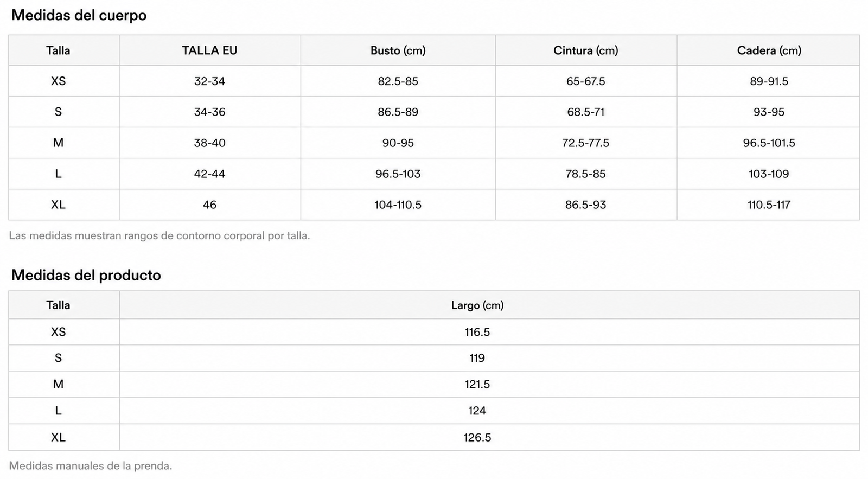Click the Medidas manuales de la prenda note
Viewport: 868px width, 479px height.
point(91,466)
